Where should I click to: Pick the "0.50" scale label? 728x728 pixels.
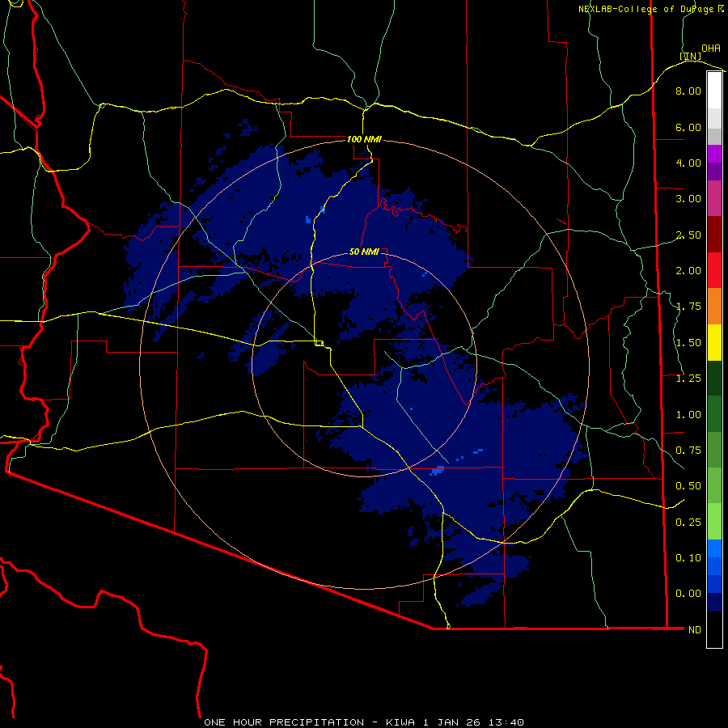point(688,486)
